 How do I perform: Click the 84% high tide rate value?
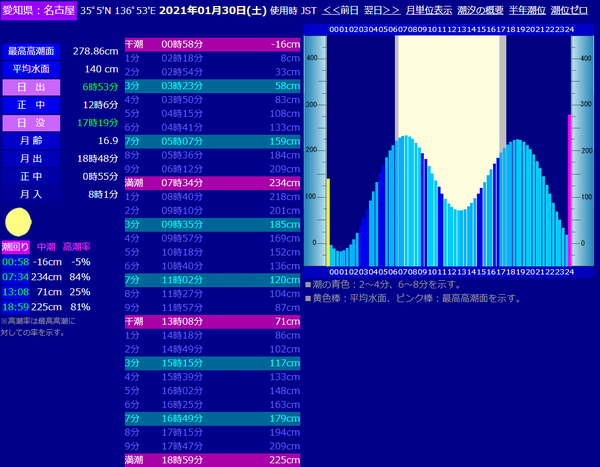tap(80, 277)
